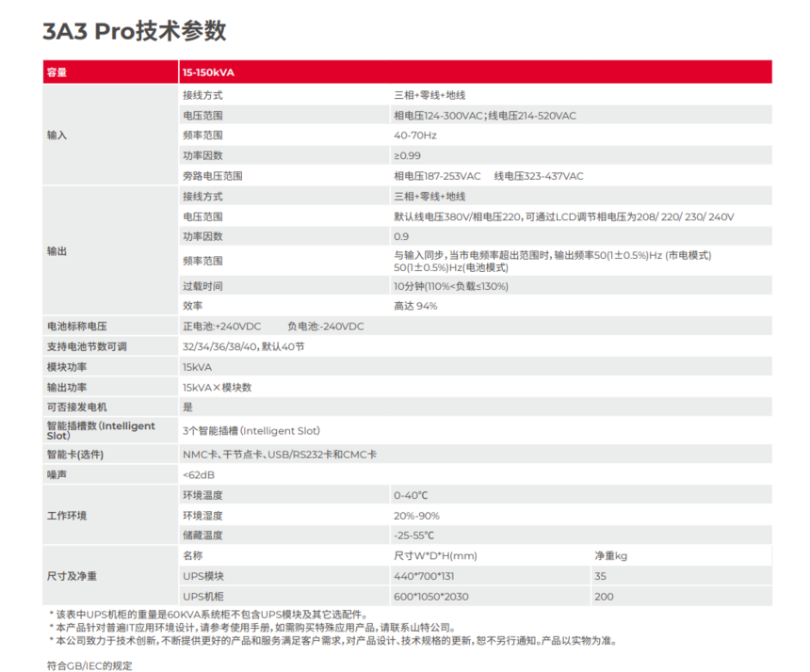Select the "尺寸及净重" section label

click(72, 576)
